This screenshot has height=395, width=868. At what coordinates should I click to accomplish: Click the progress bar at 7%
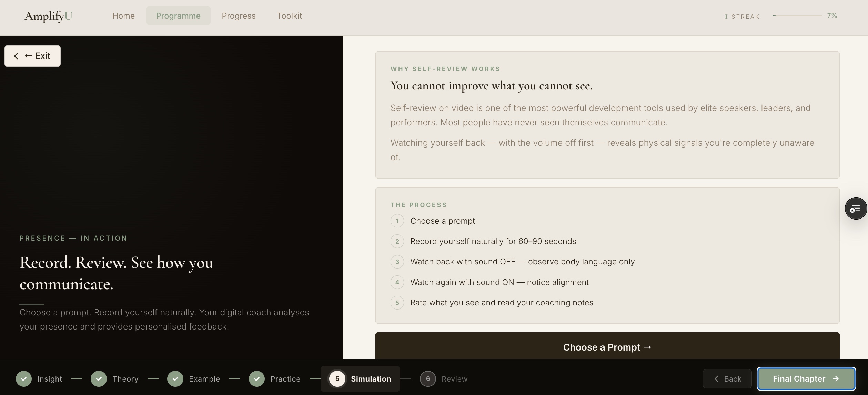click(797, 16)
